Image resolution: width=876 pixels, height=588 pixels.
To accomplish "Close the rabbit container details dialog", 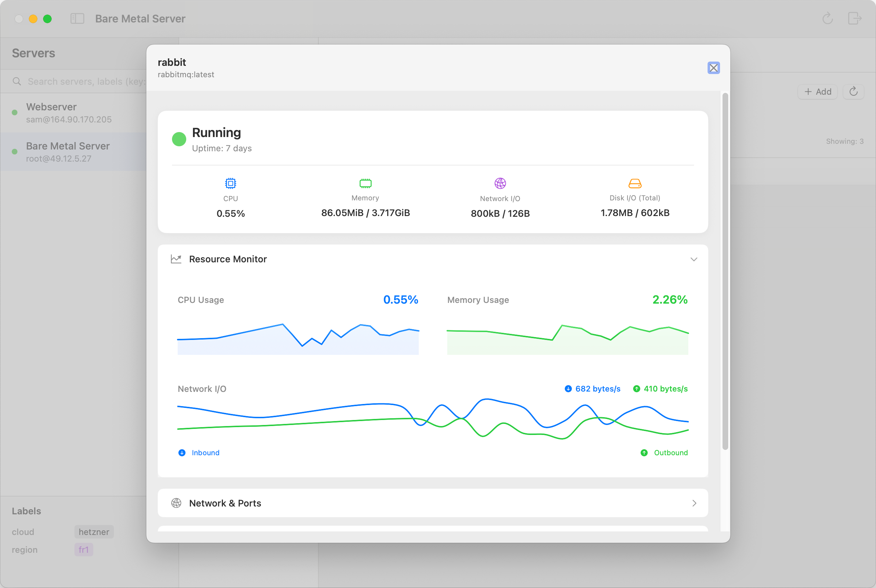I will [x=713, y=68].
